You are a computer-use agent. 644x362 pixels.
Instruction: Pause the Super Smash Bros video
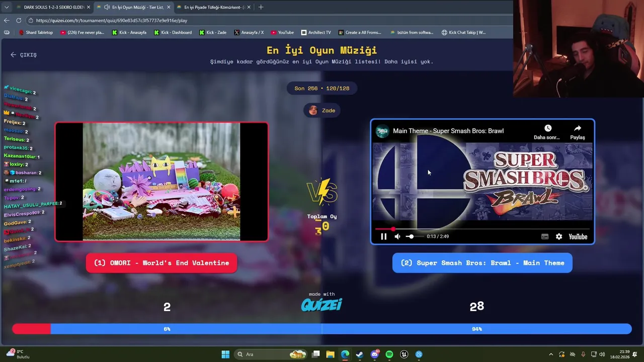point(383,236)
